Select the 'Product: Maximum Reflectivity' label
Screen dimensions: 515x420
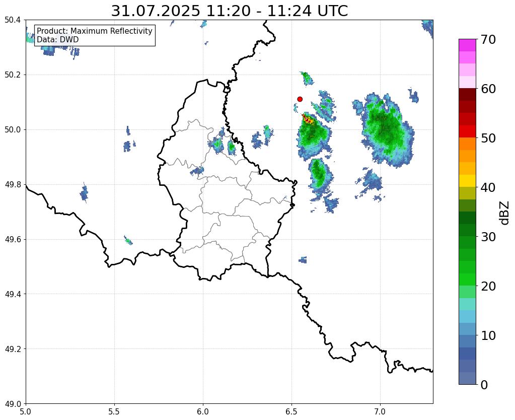tap(95, 31)
